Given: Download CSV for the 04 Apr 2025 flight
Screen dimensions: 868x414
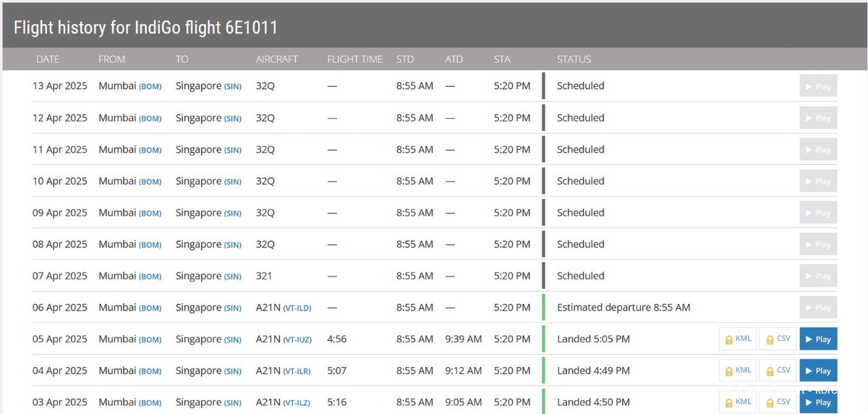Looking at the screenshot, I should click(778, 371).
